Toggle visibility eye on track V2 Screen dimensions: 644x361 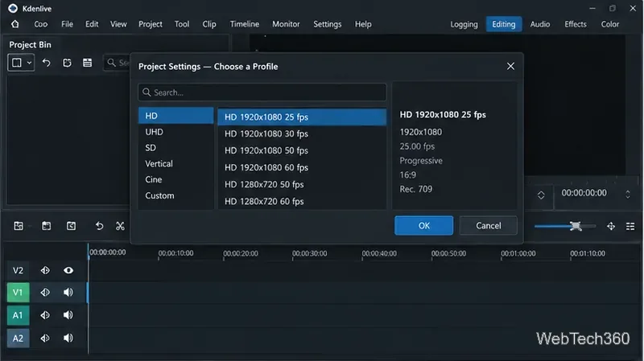pyautogui.click(x=68, y=270)
